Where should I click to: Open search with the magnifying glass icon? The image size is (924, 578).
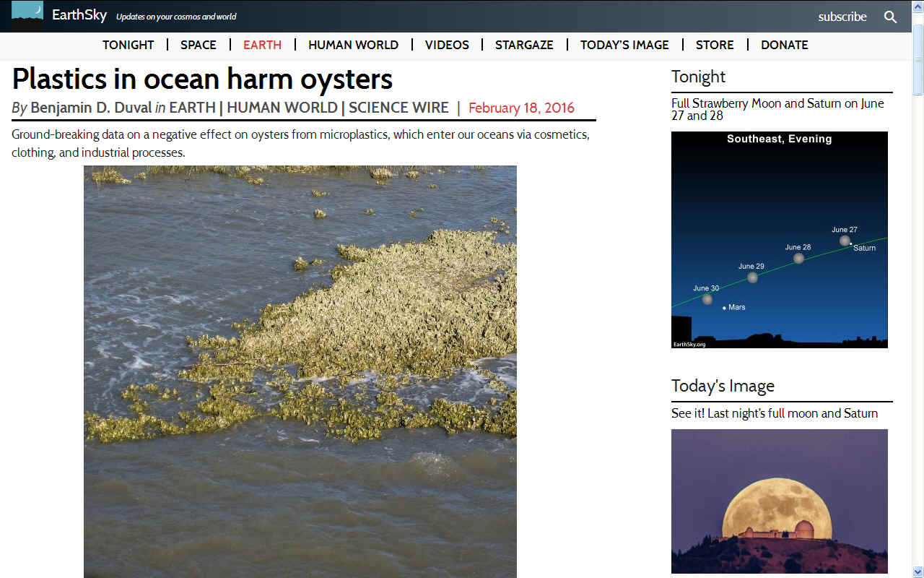click(x=891, y=17)
